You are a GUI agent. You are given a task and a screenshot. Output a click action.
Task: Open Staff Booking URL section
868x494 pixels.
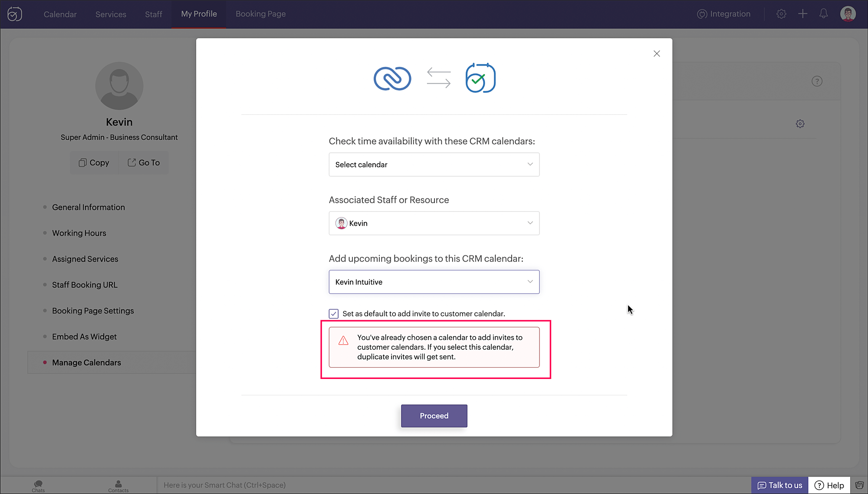85,285
